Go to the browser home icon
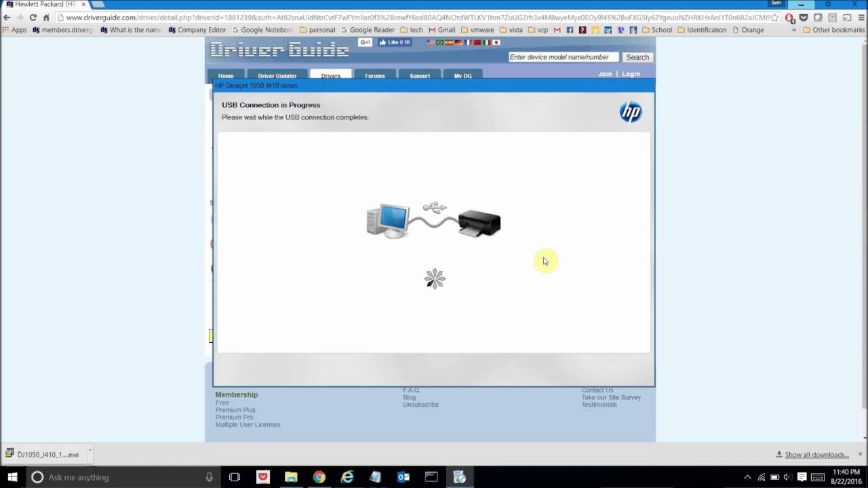The height and width of the screenshot is (488, 868). pyautogui.click(x=46, y=18)
